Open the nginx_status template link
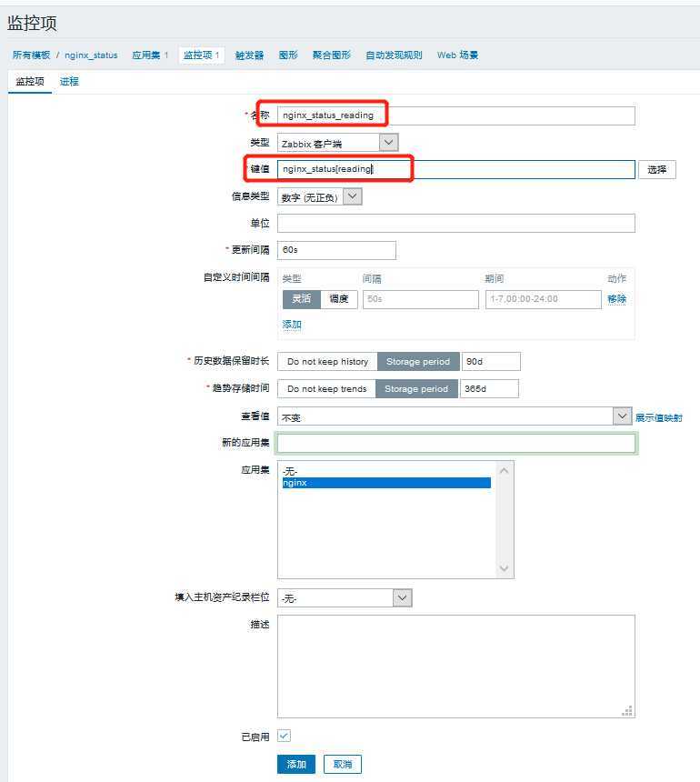700x782 pixels. 91,55
